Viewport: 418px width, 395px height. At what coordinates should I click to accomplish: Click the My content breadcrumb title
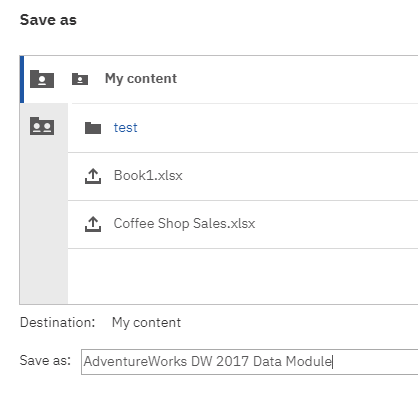tap(141, 79)
